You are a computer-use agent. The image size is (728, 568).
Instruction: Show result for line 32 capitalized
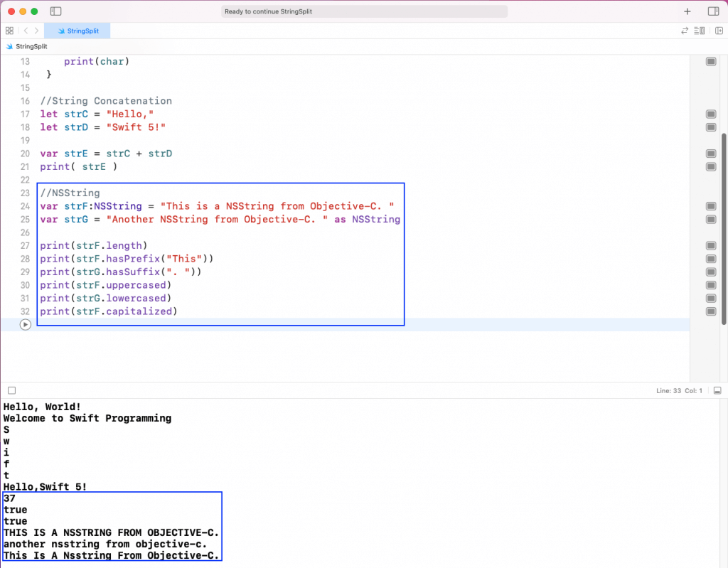point(710,311)
